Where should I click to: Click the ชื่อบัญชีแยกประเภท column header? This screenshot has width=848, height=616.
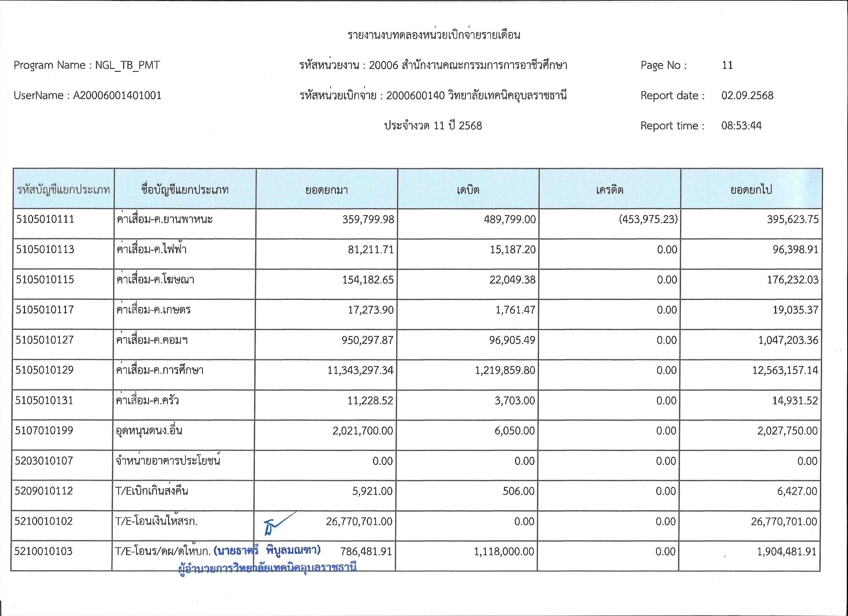point(185,190)
